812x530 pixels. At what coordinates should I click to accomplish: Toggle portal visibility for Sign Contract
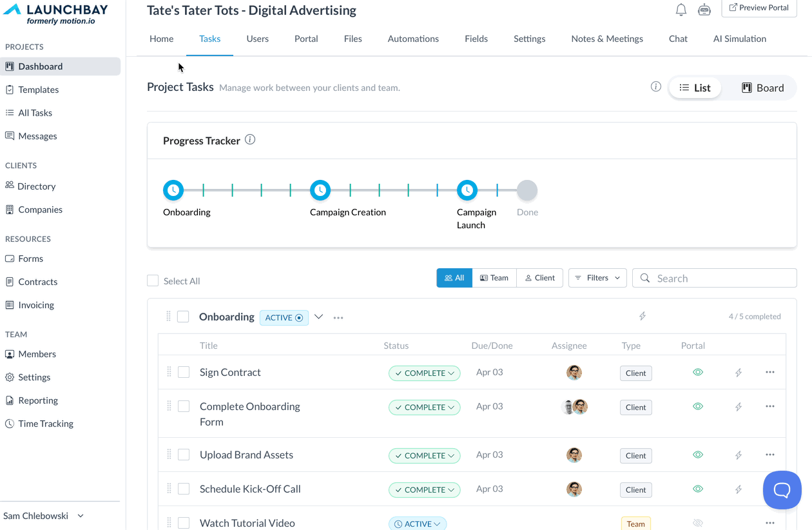pos(698,372)
